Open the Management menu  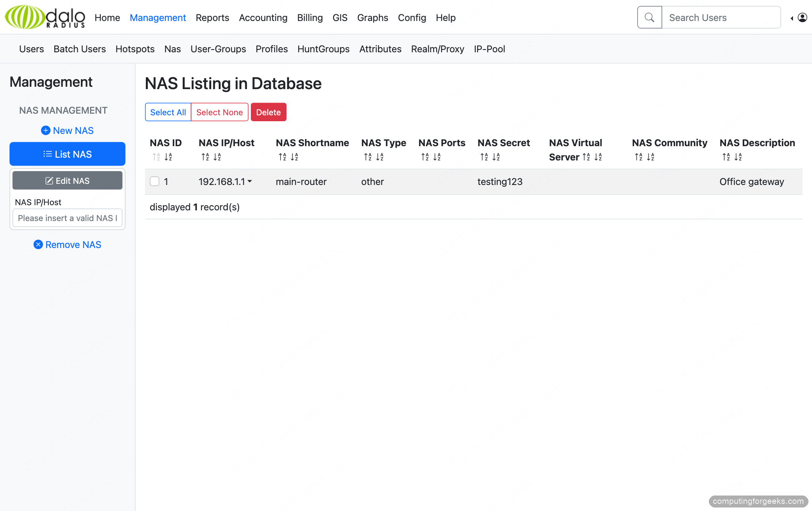click(x=158, y=18)
